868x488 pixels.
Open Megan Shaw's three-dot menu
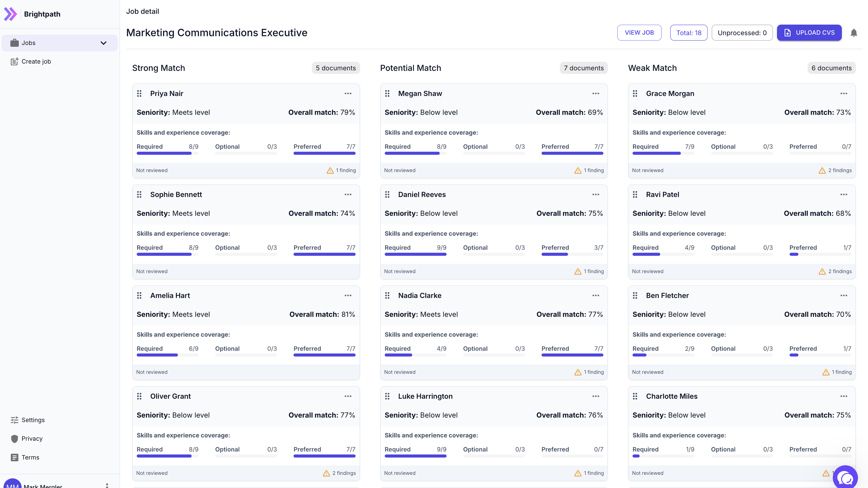tap(596, 93)
